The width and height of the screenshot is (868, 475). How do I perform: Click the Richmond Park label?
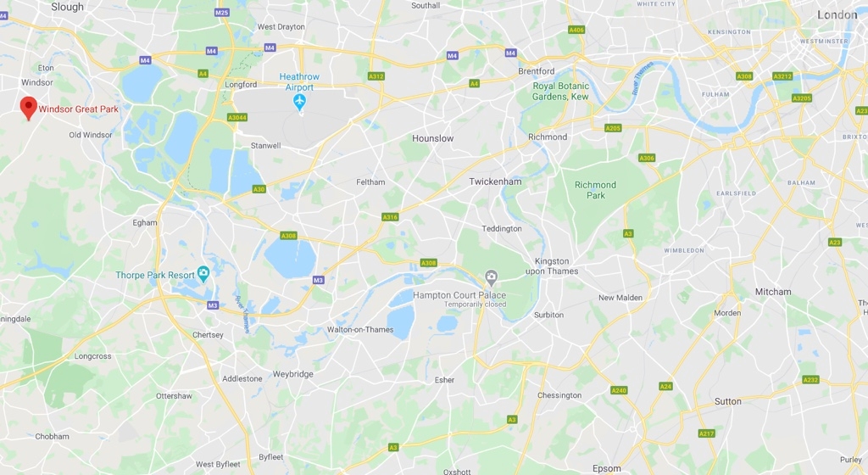[x=595, y=190]
